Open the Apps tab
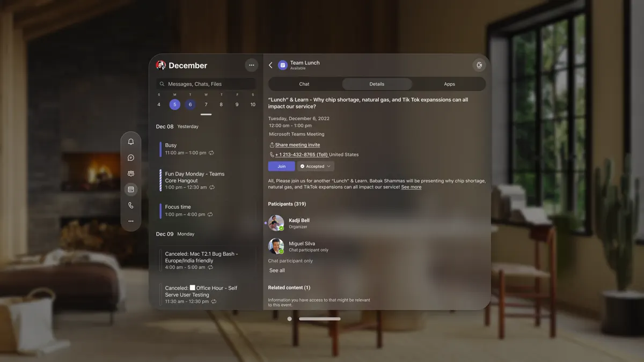This screenshot has height=362, width=644. 449,84
